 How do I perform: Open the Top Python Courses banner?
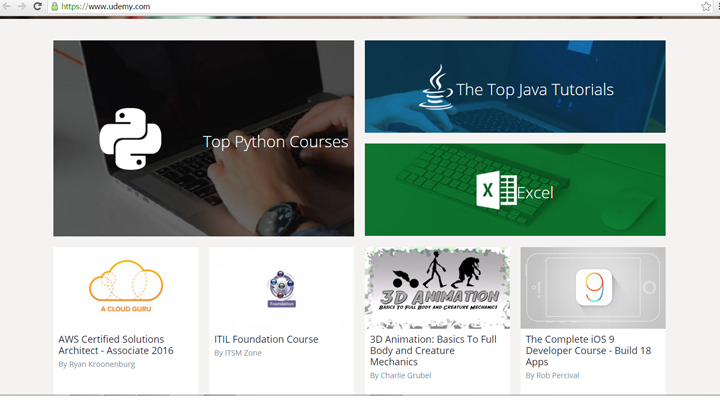coord(203,138)
